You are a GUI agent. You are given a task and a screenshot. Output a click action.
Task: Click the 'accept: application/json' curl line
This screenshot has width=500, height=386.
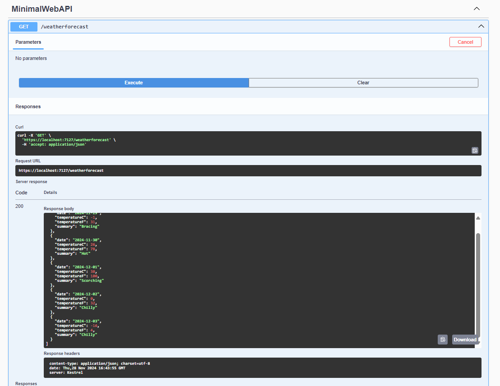(54, 144)
